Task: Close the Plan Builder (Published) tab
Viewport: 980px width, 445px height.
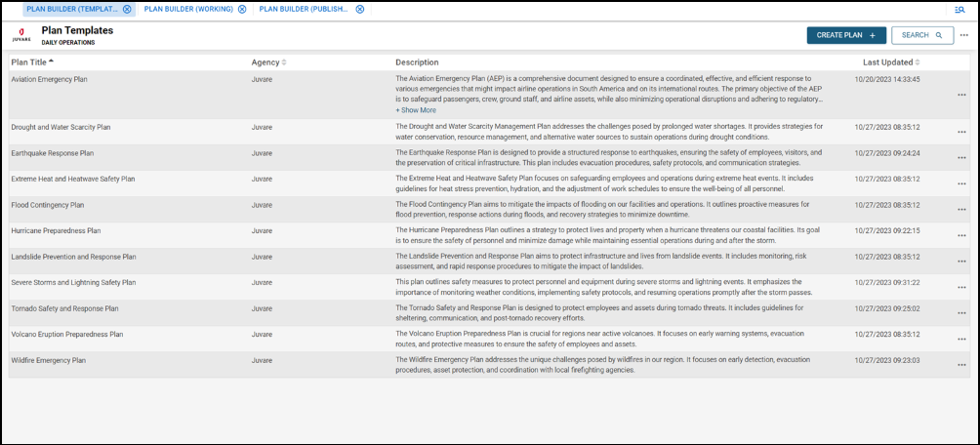Action: 360,9
